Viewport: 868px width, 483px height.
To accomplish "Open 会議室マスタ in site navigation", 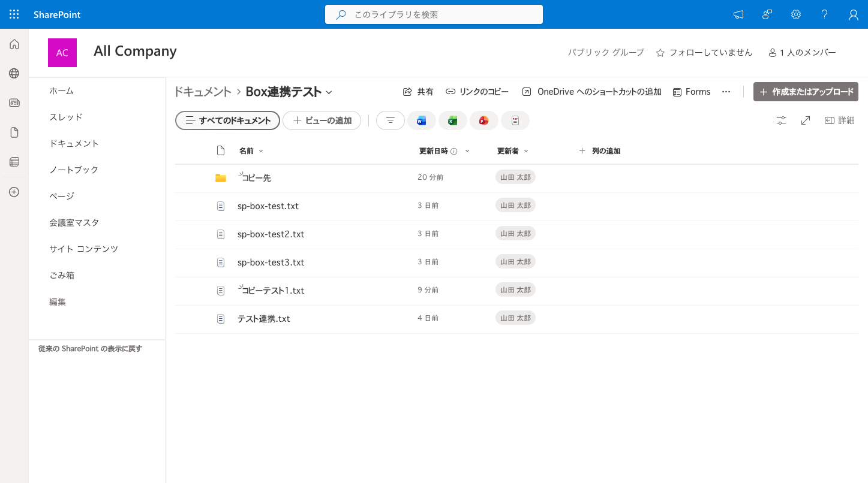I will point(74,222).
